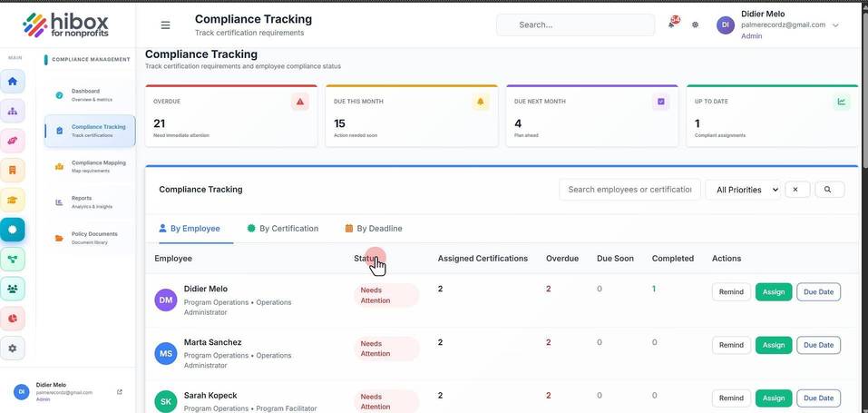Select Compliance Tracking menu item
Screen dimensions: 868x413
point(90,131)
